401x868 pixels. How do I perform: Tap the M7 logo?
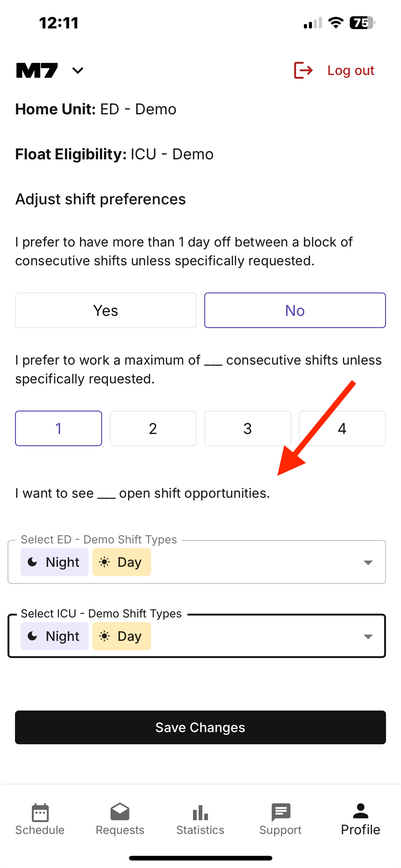click(37, 70)
